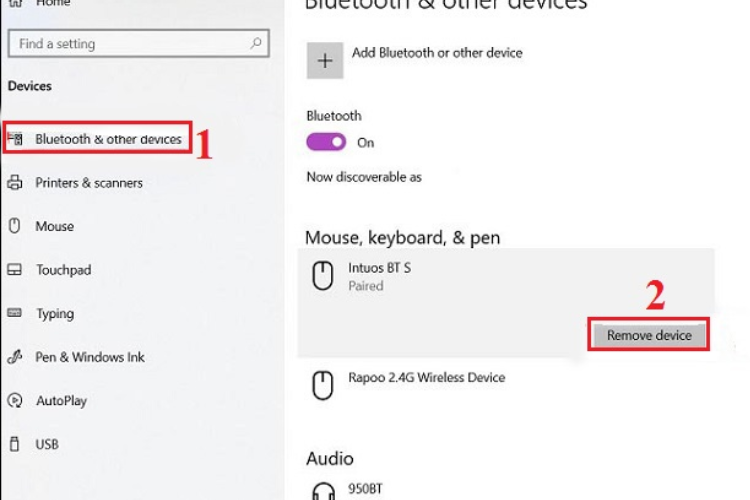Click the plus icon to add device

325,60
